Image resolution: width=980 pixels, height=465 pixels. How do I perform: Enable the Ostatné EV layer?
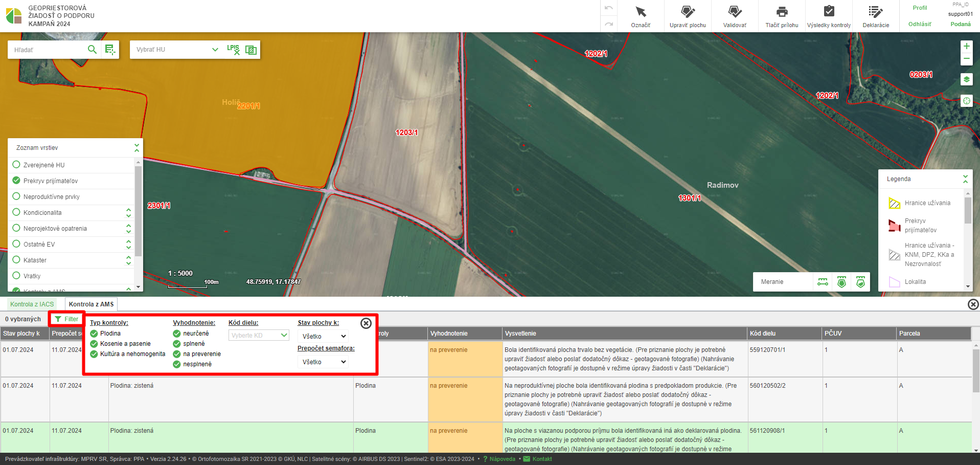pyautogui.click(x=16, y=244)
